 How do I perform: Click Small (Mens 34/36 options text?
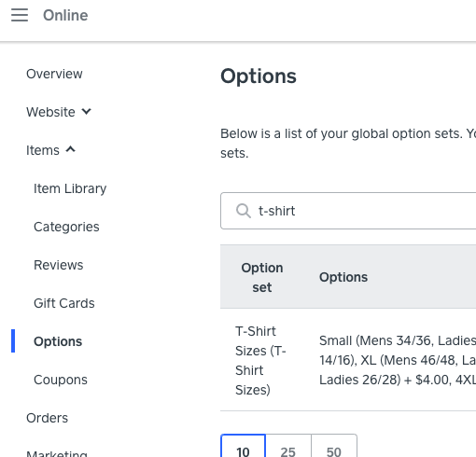(398, 360)
